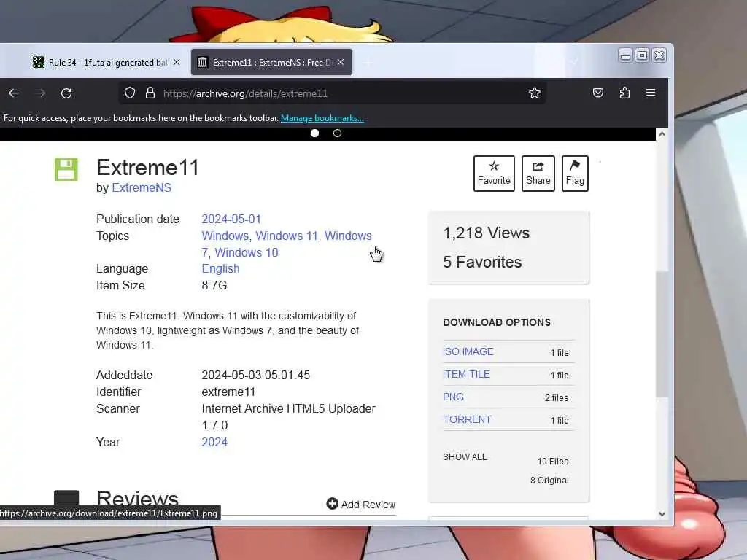Click the green floppy disk software icon

[x=66, y=169]
